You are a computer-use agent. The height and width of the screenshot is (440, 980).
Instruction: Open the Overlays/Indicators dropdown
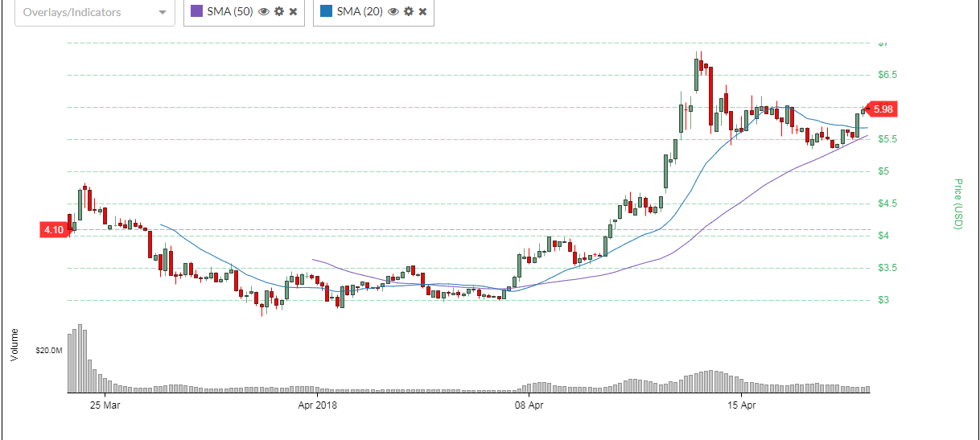coord(95,12)
